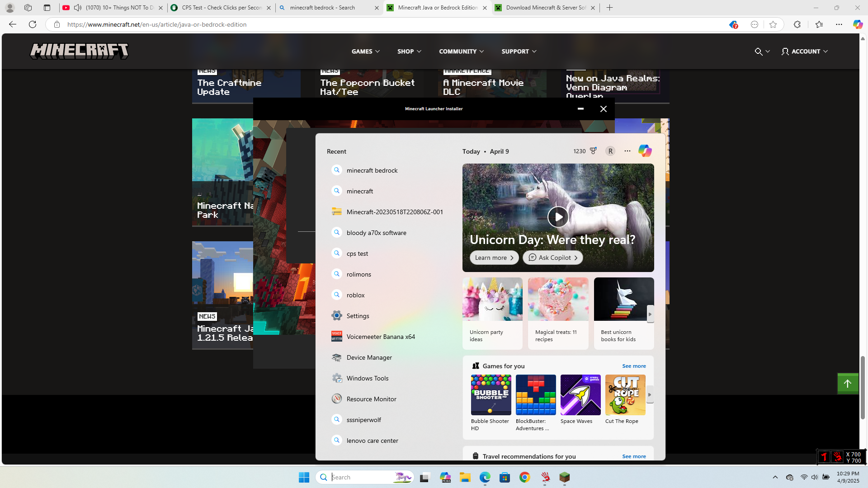868x488 pixels.
Task: Switch to the CPS Test tab
Action: 221,8
